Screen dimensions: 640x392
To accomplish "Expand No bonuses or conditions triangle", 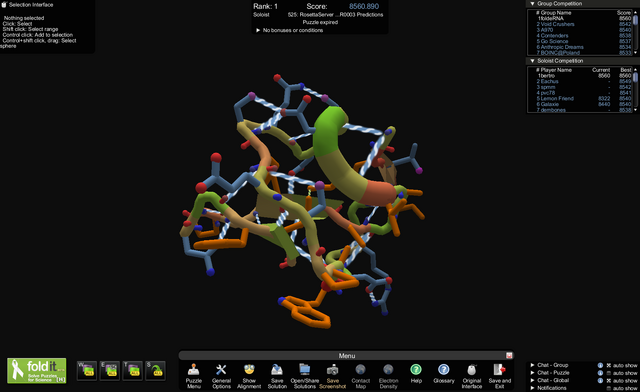I will [258, 30].
